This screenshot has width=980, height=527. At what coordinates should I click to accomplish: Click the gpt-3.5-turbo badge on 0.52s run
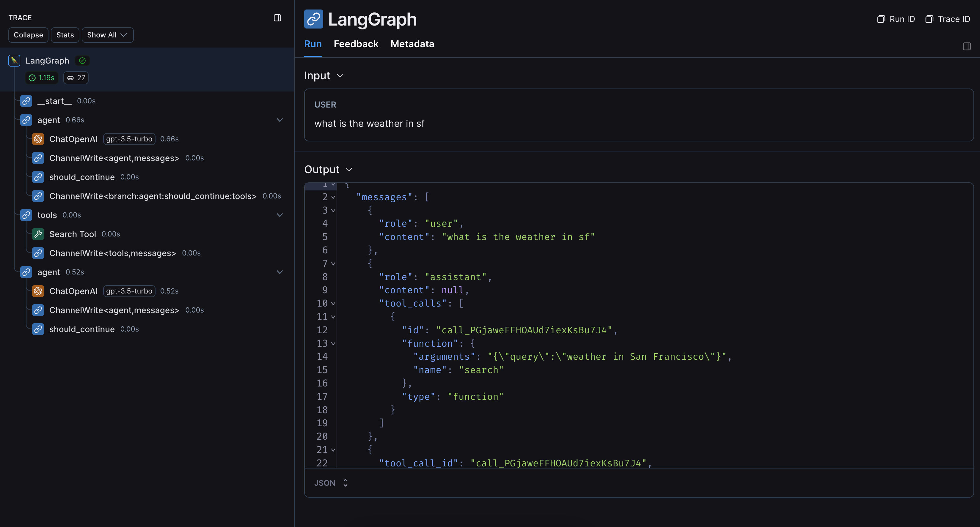129,291
